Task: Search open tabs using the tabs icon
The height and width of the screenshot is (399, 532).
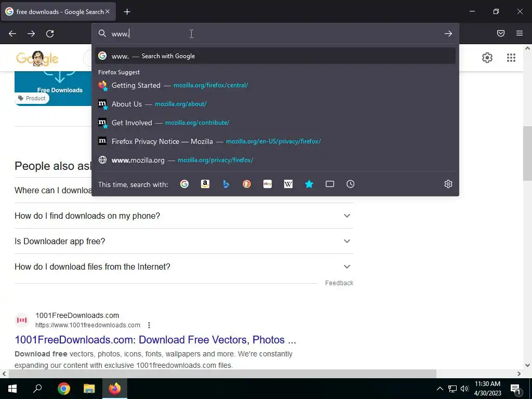Action: (330, 184)
